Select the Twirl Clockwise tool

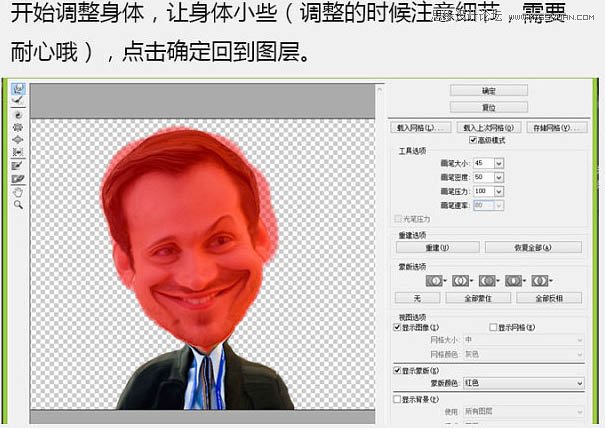18,115
